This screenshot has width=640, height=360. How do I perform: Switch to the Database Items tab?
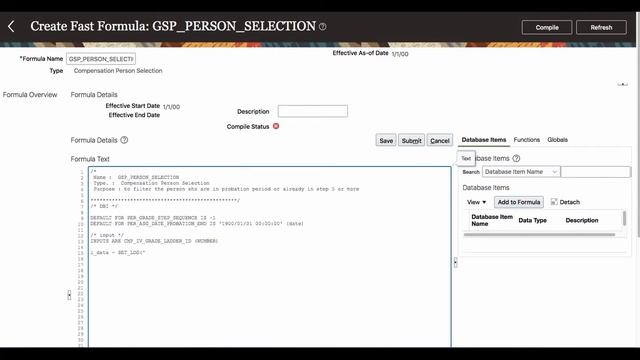click(484, 140)
